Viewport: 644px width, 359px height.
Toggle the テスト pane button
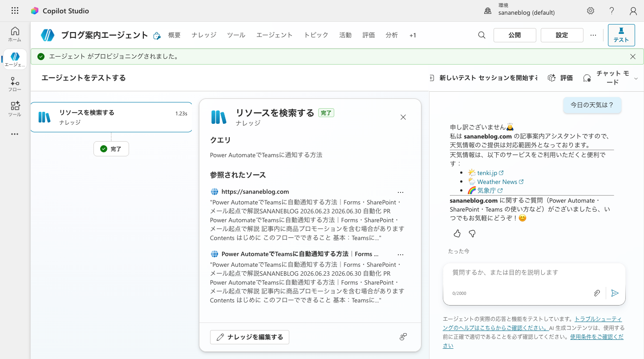click(621, 35)
